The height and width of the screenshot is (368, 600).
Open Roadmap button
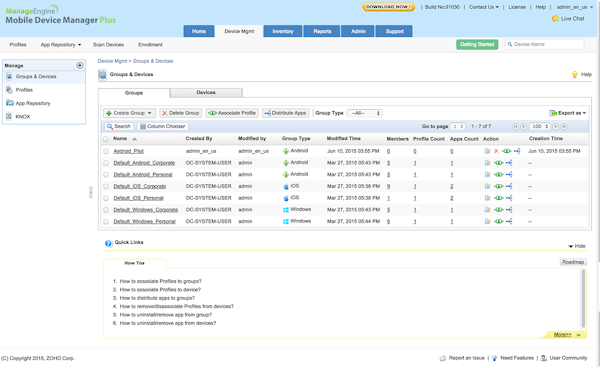573,262
